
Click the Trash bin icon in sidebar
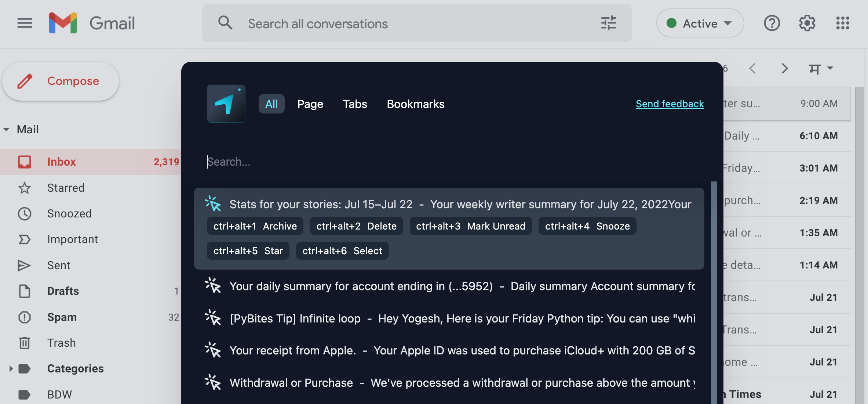coord(25,343)
